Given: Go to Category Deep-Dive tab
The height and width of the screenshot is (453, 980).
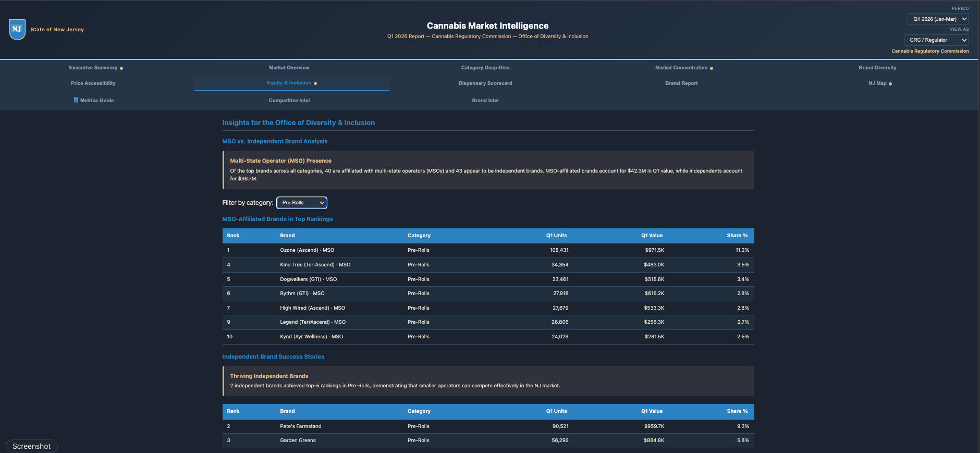Looking at the screenshot, I should (485, 68).
